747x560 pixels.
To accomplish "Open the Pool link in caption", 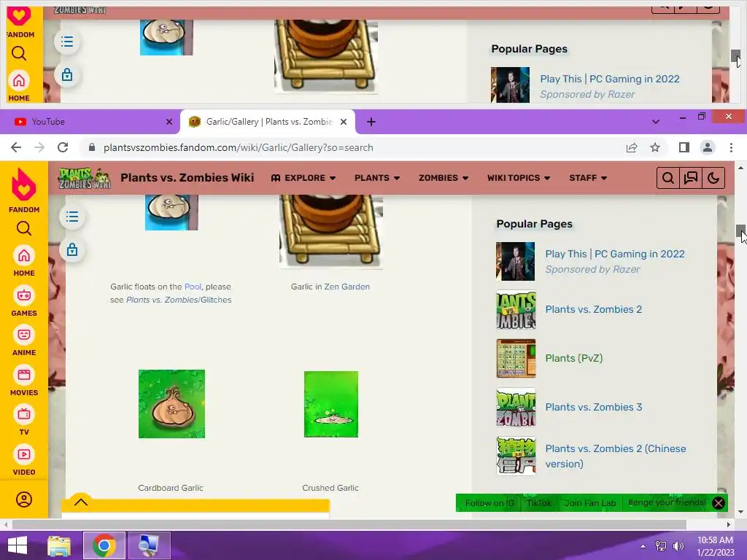I will (x=193, y=287).
